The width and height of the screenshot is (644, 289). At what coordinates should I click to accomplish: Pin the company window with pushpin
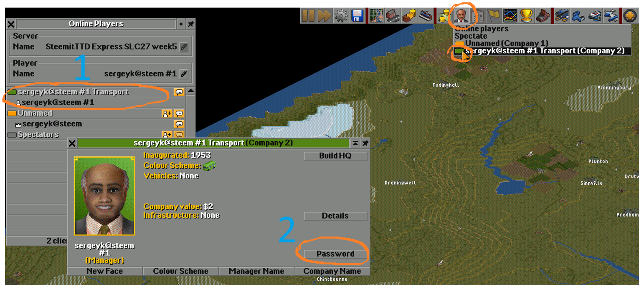365,143
